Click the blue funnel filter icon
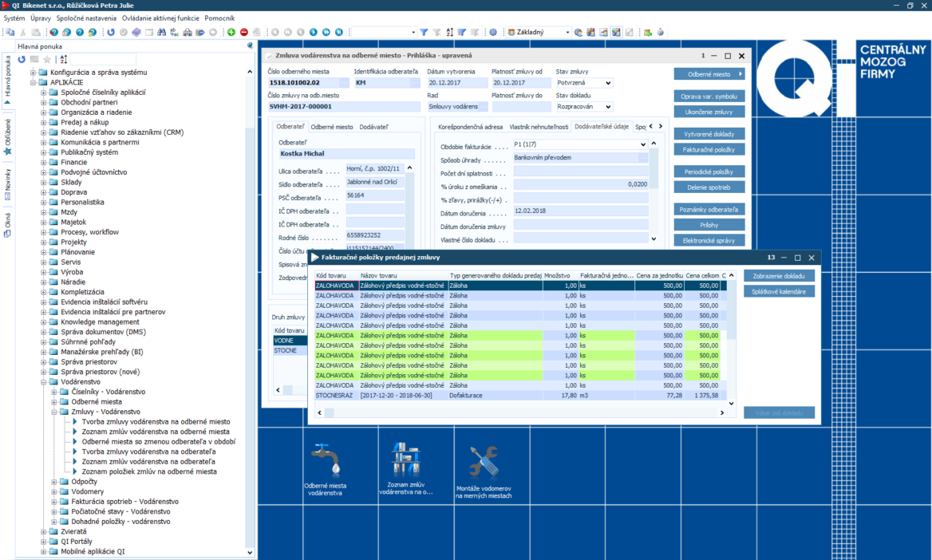This screenshot has height=560, width=932. pos(425,33)
